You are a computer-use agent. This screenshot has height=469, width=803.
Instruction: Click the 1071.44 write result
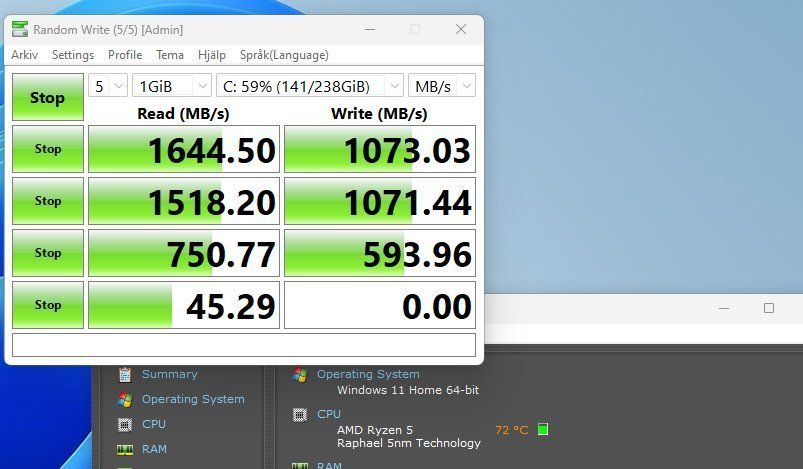click(380, 201)
